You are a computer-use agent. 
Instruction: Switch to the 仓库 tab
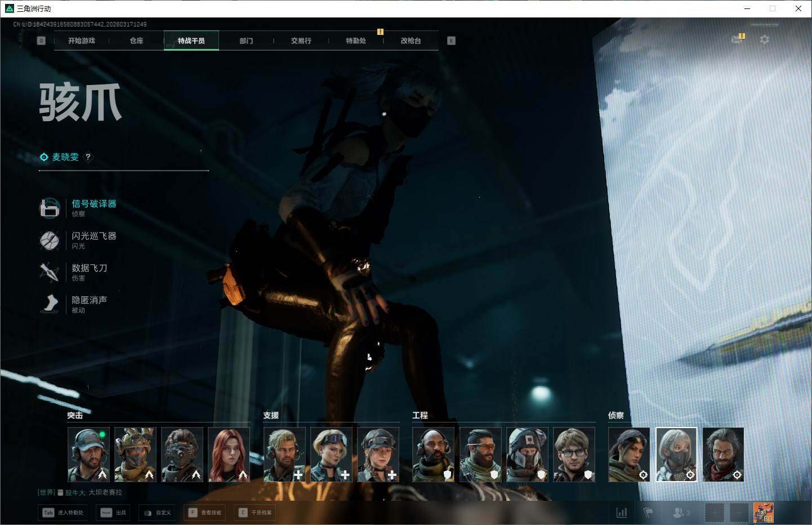click(136, 41)
